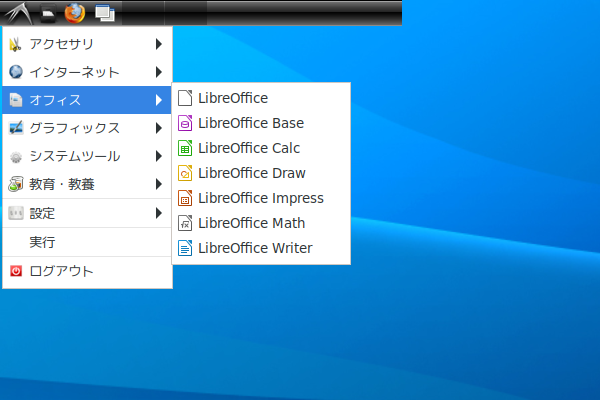This screenshot has width=600, height=400.
Task: Launch LibreOffice Calc from submenu
Action: 261,148
